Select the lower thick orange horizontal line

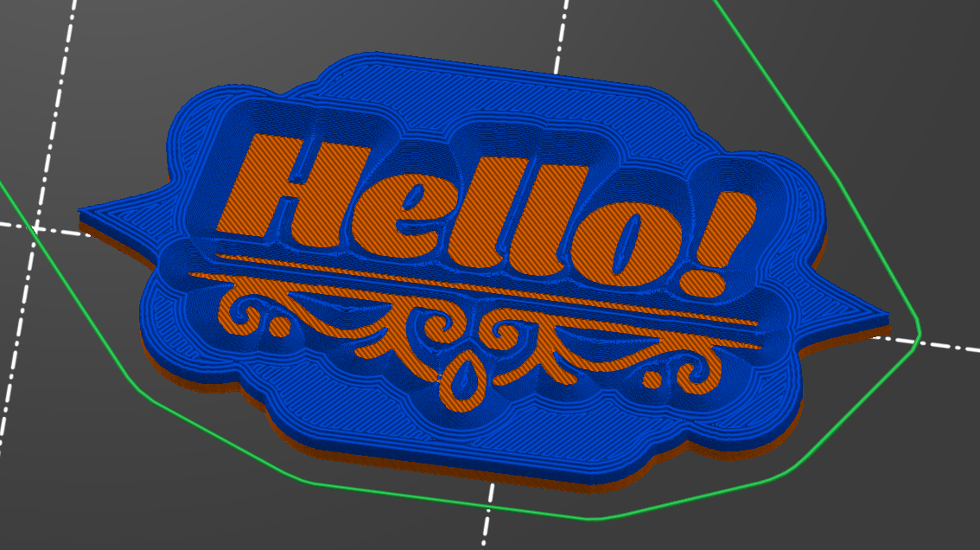[x=475, y=310]
